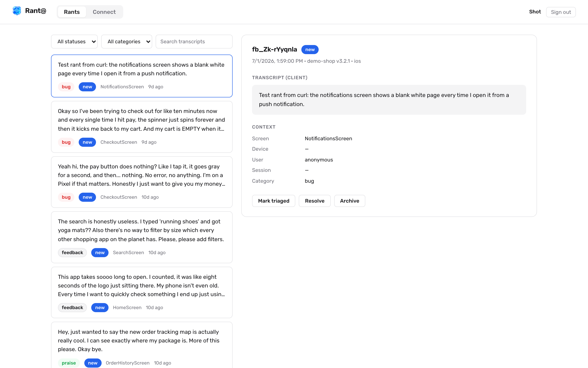Click the Sign out button
This screenshot has height=368, width=588.
[x=561, y=12]
